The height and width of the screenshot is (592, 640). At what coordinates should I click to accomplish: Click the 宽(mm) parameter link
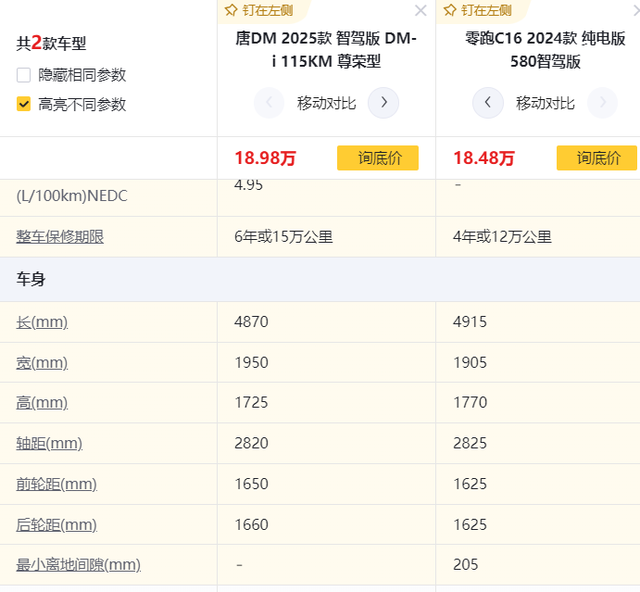pyautogui.click(x=42, y=362)
